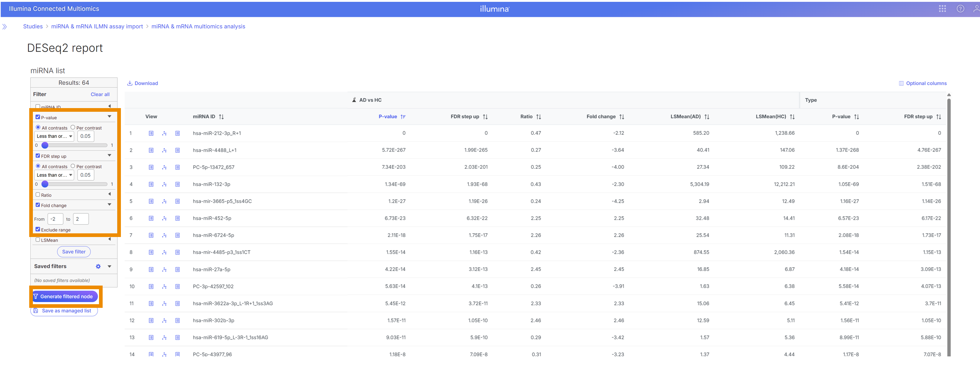Click Clear all filters link

click(100, 94)
